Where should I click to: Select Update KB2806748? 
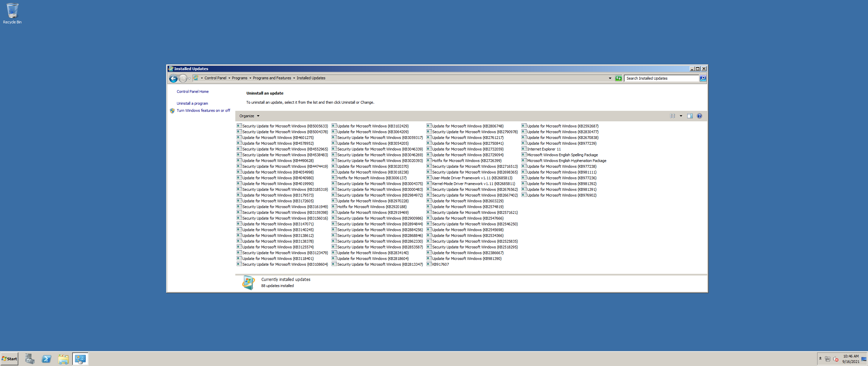(x=465, y=126)
